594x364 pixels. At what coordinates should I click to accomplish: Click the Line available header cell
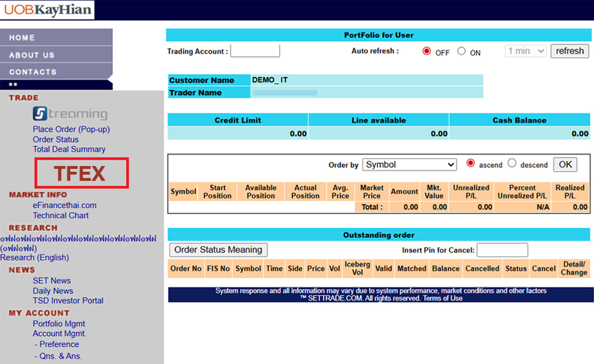point(379,120)
